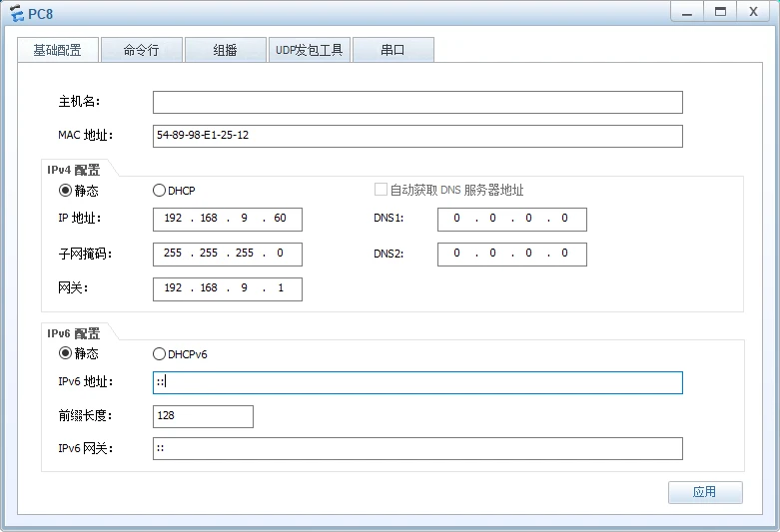Select the IPv6 静态 radio button

pyautogui.click(x=66, y=353)
